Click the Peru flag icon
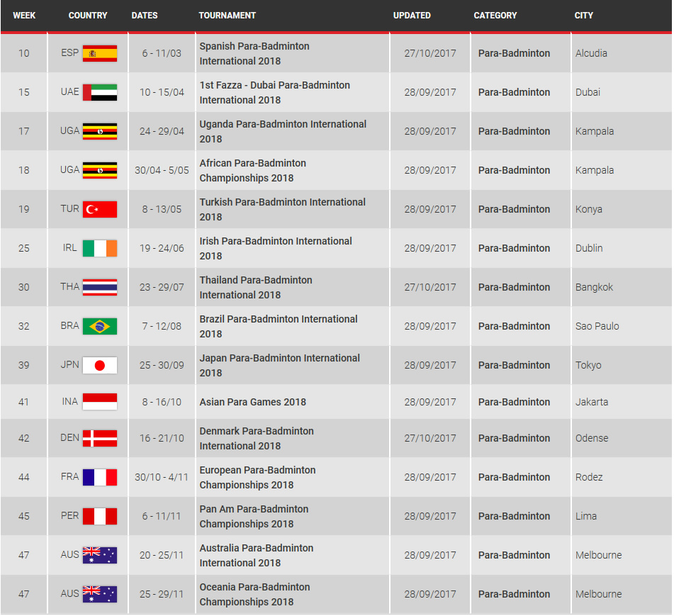Image resolution: width=674 pixels, height=616 pixels. pyautogui.click(x=100, y=516)
